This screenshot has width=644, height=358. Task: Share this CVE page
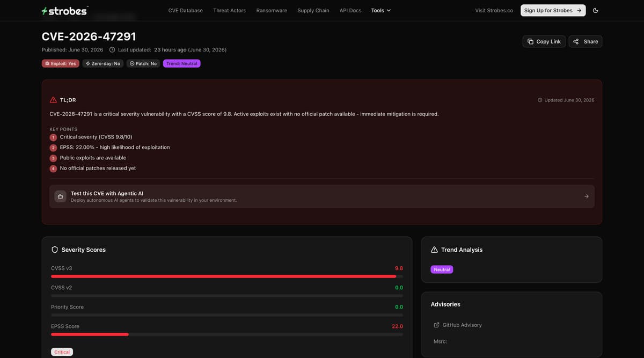(586, 41)
